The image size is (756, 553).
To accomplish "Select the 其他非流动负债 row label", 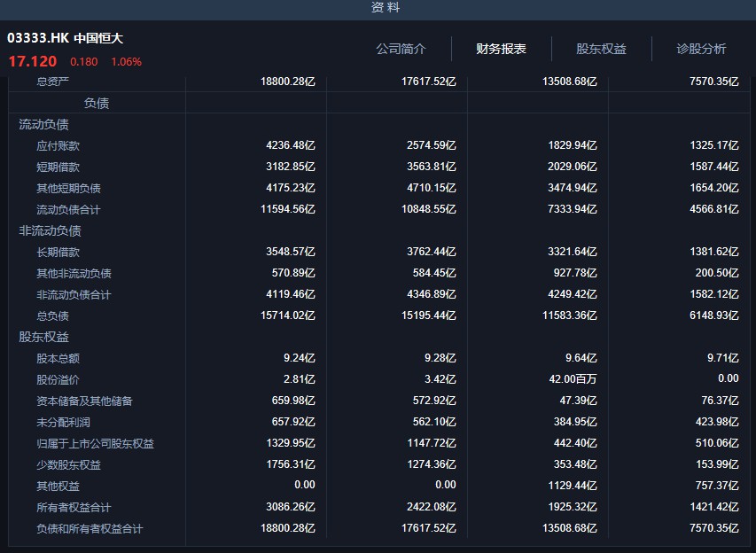I will 74,273.
